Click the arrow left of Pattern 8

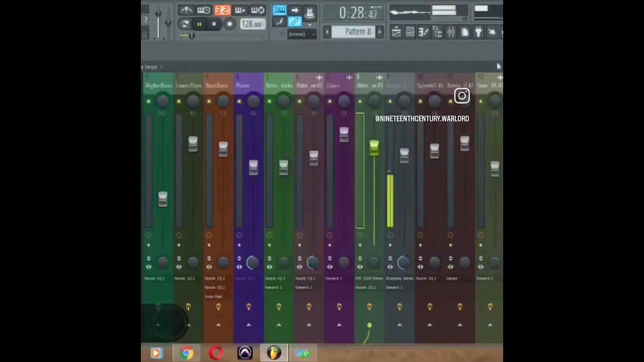click(x=327, y=32)
